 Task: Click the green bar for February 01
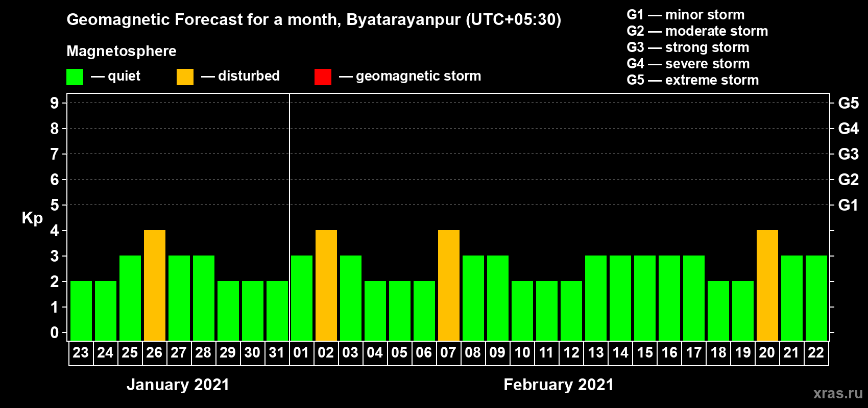pos(302,298)
